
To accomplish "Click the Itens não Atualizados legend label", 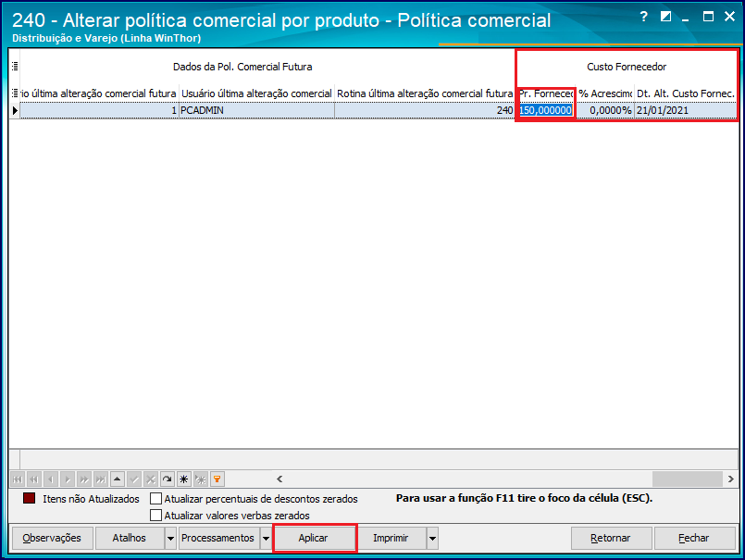I will (x=91, y=499).
